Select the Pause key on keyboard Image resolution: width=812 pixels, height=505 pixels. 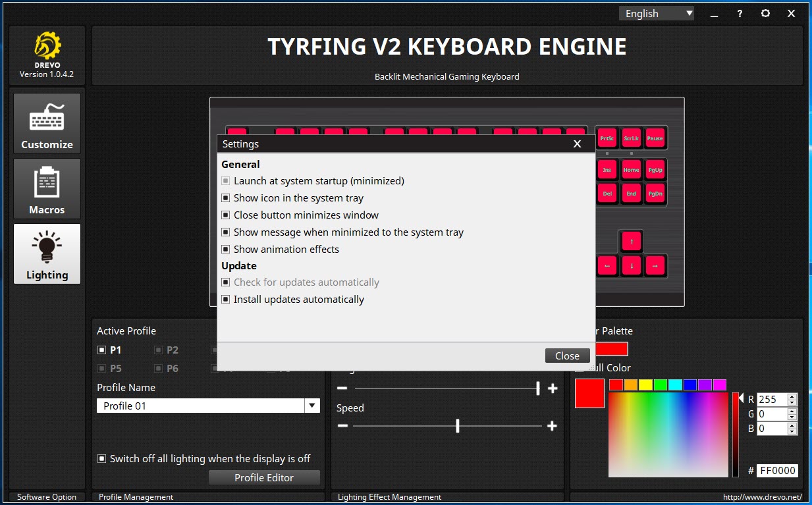point(655,138)
